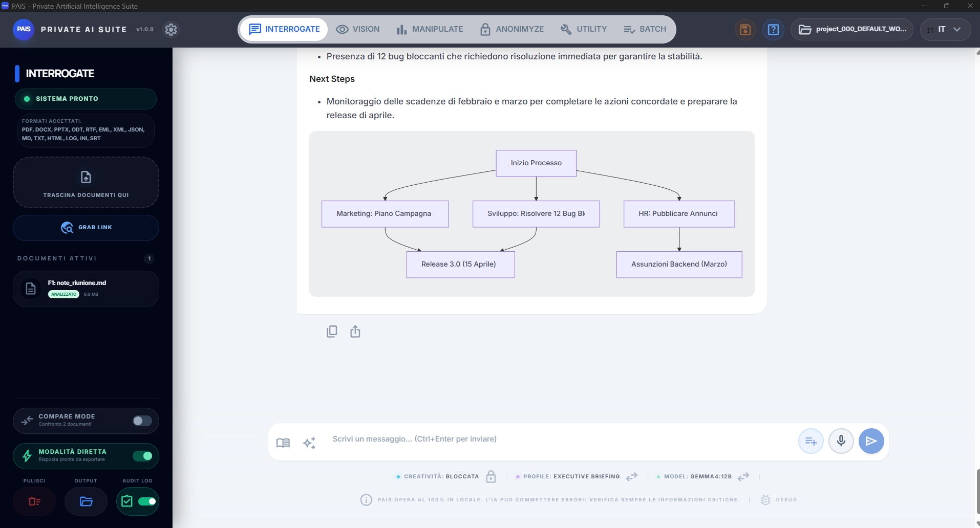The height and width of the screenshot is (528, 980).
Task: Click the sparkle enhance prompt icon
Action: click(309, 443)
